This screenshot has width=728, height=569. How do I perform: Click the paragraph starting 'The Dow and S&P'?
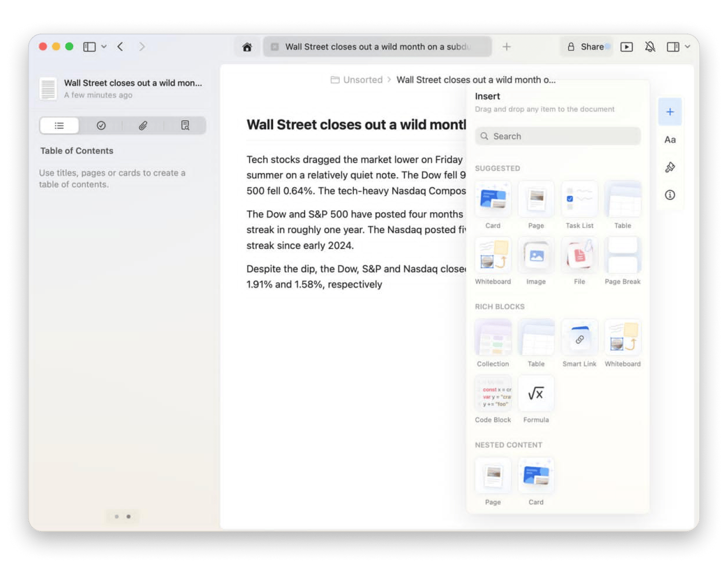356,229
